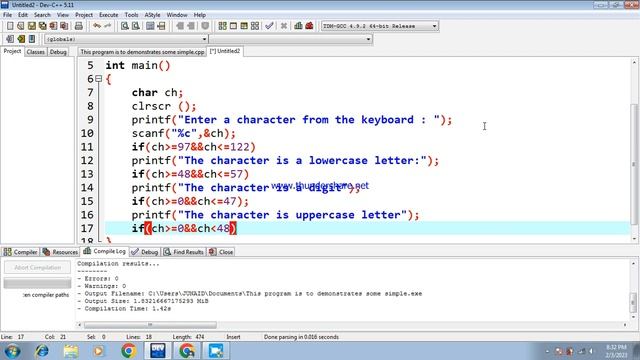Screen dimensions: 640x360
Task: Click the Dev-C++ taskbar icon
Action: (x=158, y=351)
